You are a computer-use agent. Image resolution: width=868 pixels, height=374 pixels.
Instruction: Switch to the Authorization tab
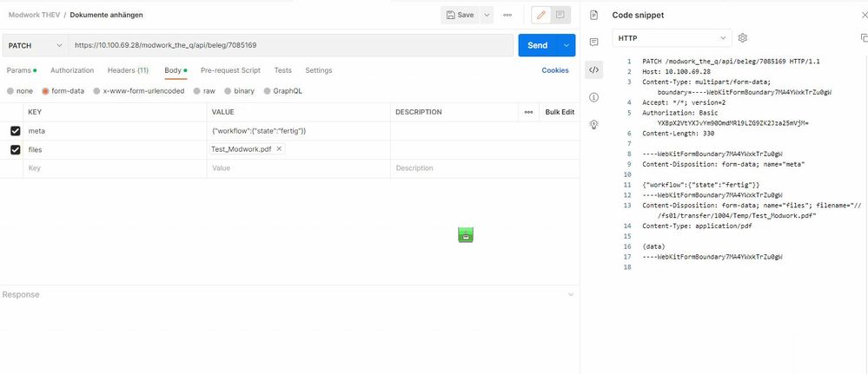pyautogui.click(x=72, y=70)
